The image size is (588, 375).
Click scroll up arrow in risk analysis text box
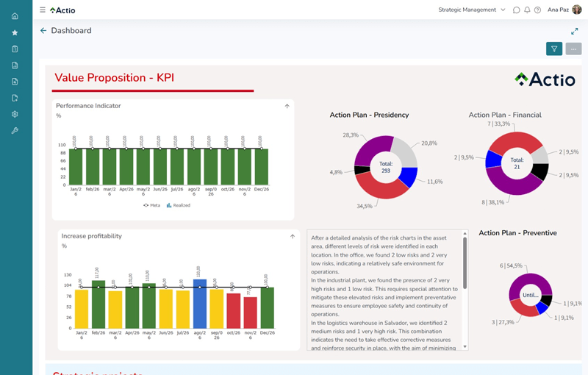(x=465, y=234)
